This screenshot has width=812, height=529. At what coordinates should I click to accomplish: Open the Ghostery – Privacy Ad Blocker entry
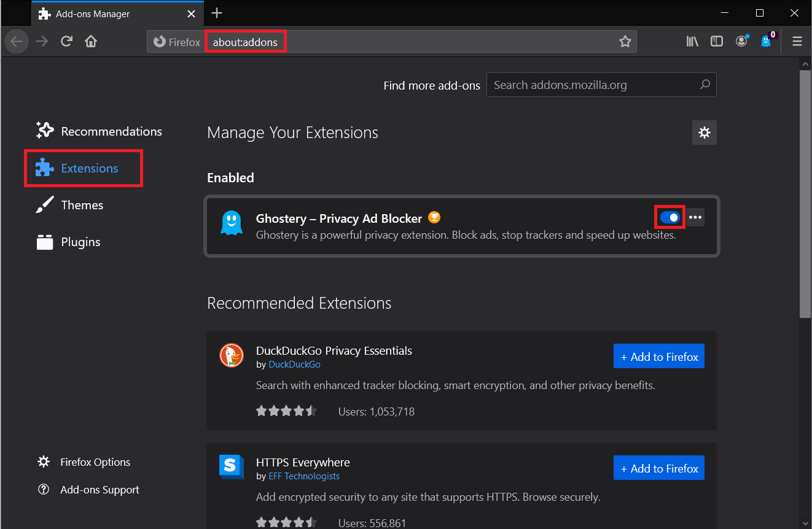[x=461, y=225]
